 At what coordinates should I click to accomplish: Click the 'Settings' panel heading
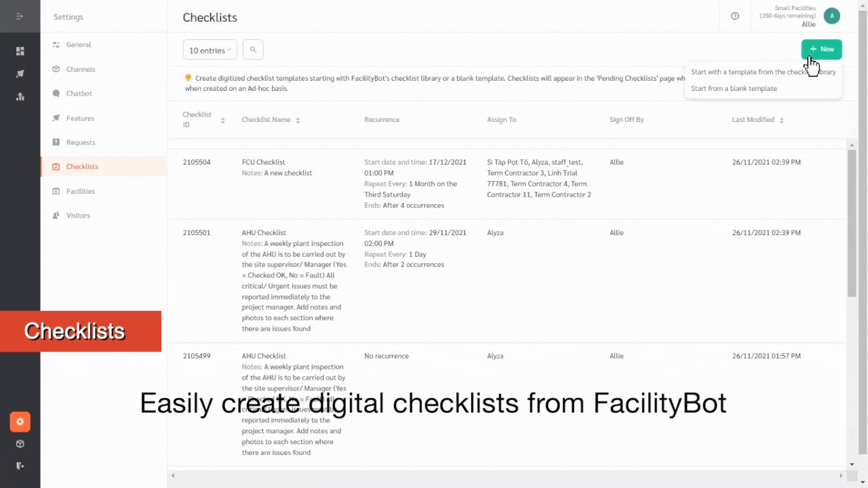[68, 17]
